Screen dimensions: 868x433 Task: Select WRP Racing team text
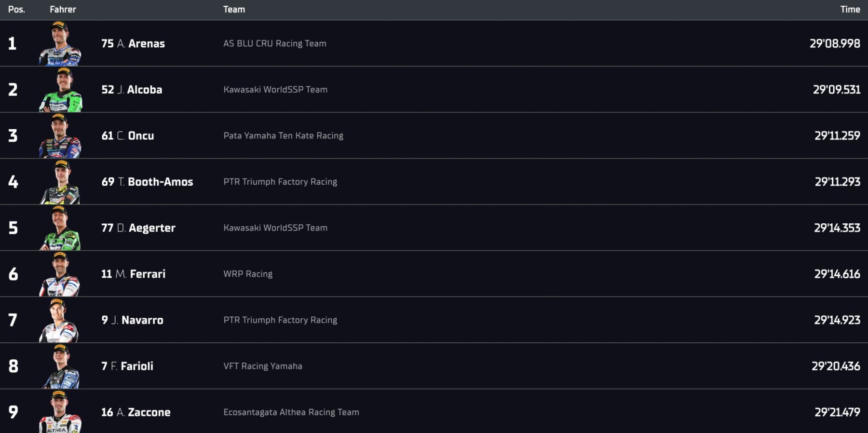click(248, 274)
